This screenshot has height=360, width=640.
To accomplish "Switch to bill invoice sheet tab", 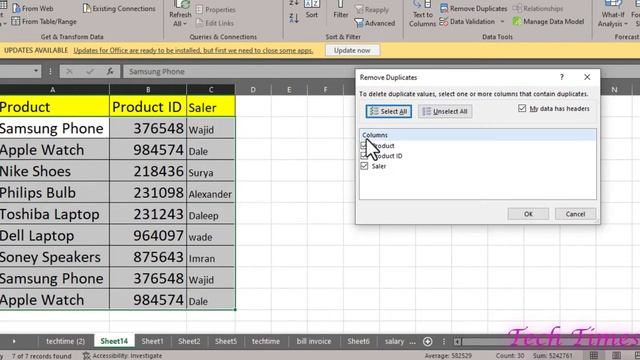I will 314,341.
